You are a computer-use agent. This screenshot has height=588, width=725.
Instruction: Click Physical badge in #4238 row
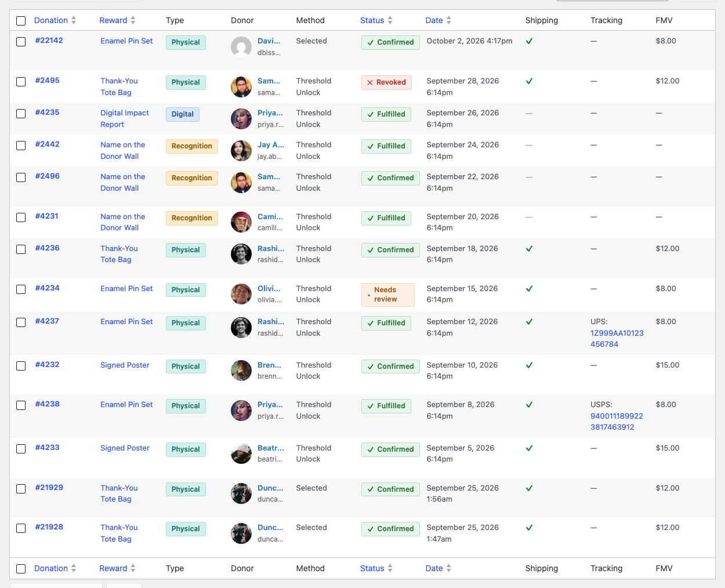pos(186,406)
